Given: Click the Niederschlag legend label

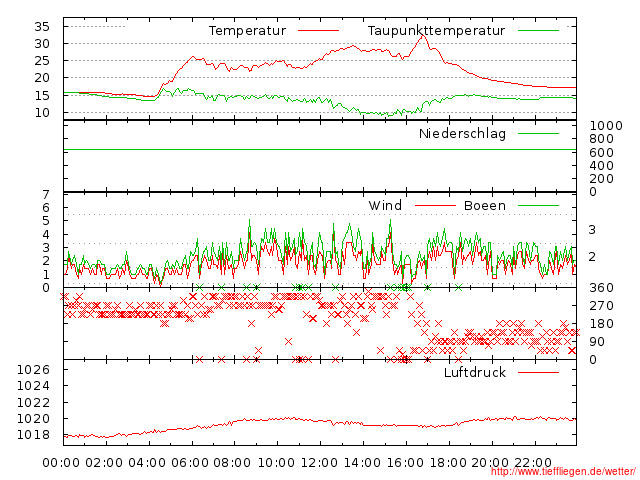Looking at the screenshot, I should tap(462, 133).
